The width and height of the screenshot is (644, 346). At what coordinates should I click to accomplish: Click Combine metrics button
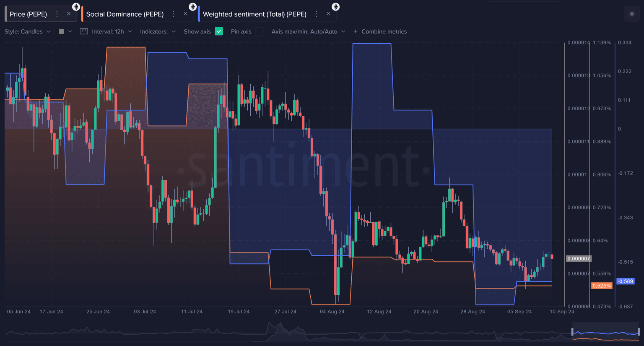tap(380, 31)
